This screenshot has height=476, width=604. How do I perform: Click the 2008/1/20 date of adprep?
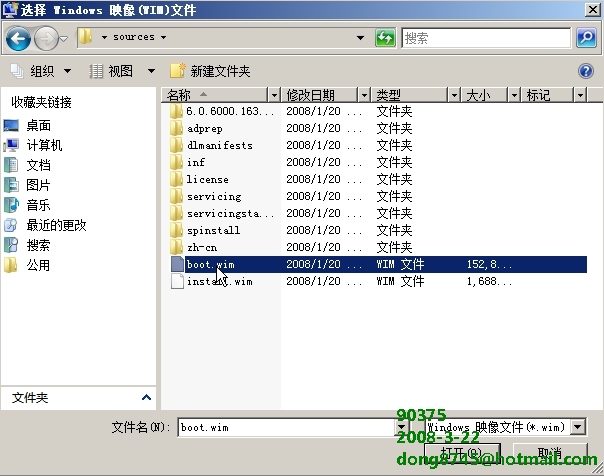tap(324, 128)
